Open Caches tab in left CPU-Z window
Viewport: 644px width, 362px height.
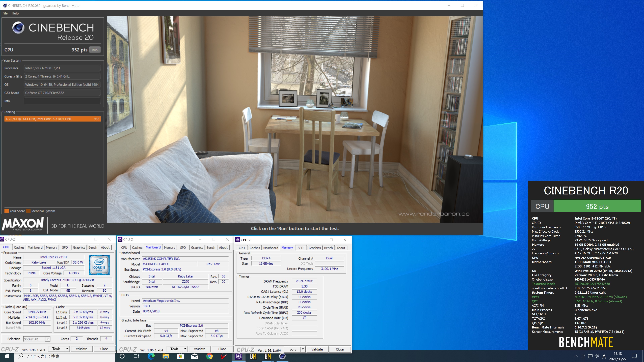19,247
